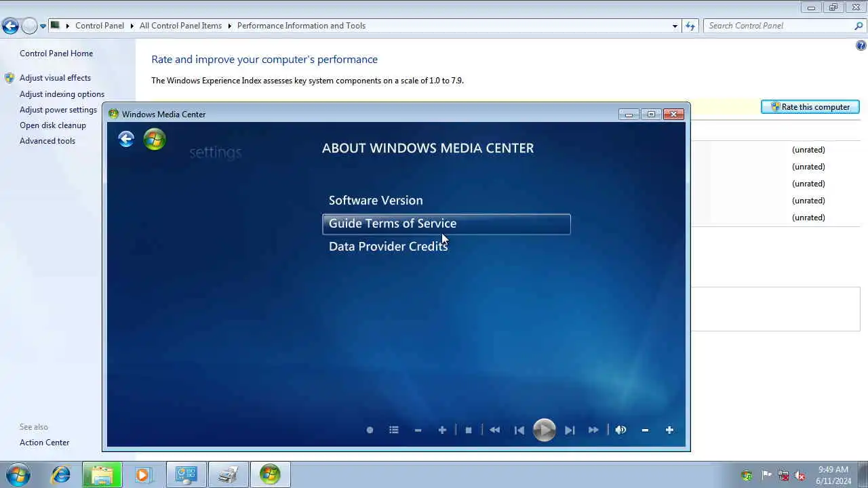Click Media Center taskbar button
The image size is (868, 488).
click(270, 474)
